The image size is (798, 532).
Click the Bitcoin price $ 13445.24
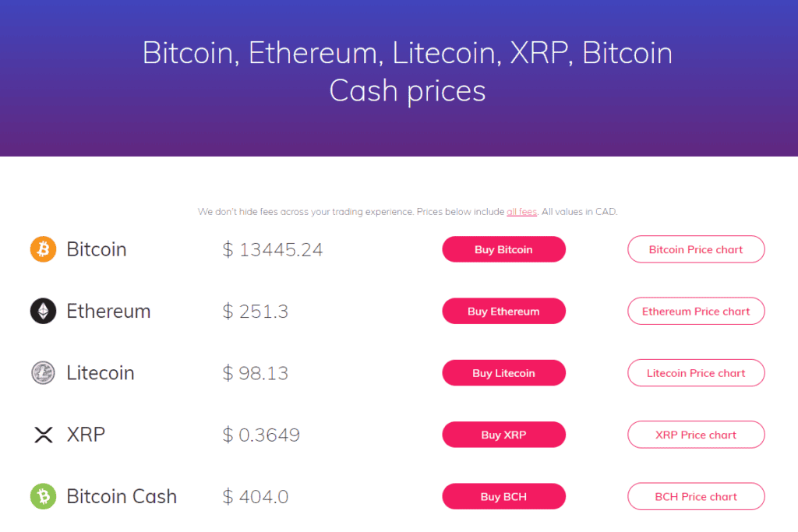click(273, 250)
